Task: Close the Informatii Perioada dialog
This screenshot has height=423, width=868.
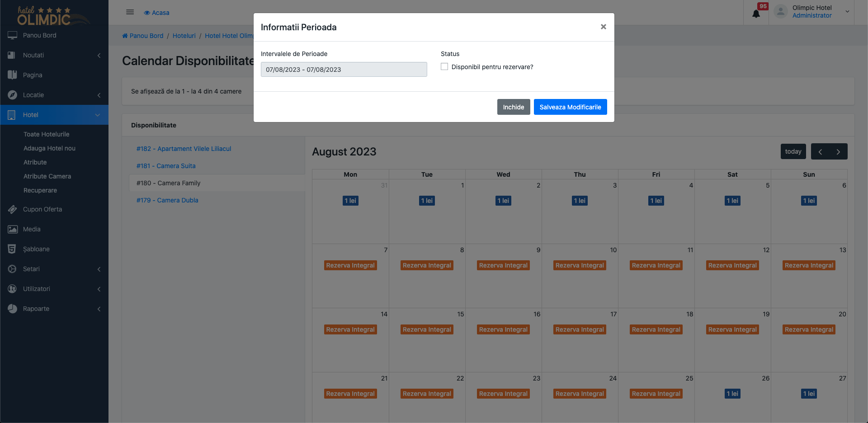Action: pyautogui.click(x=603, y=27)
